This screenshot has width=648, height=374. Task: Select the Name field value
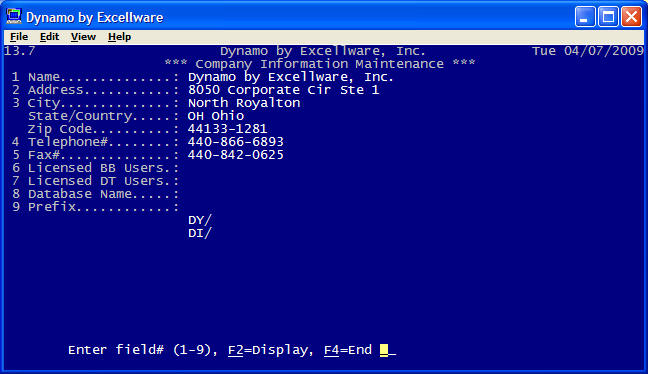291,77
